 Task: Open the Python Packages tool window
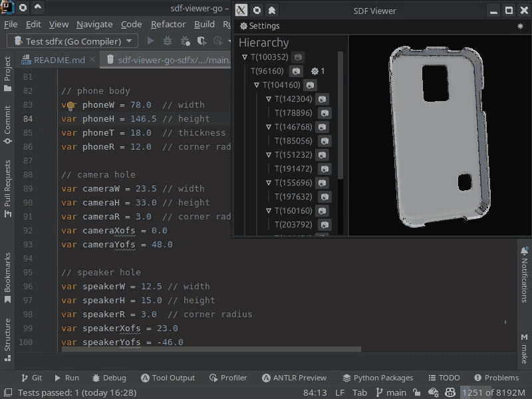point(378,378)
